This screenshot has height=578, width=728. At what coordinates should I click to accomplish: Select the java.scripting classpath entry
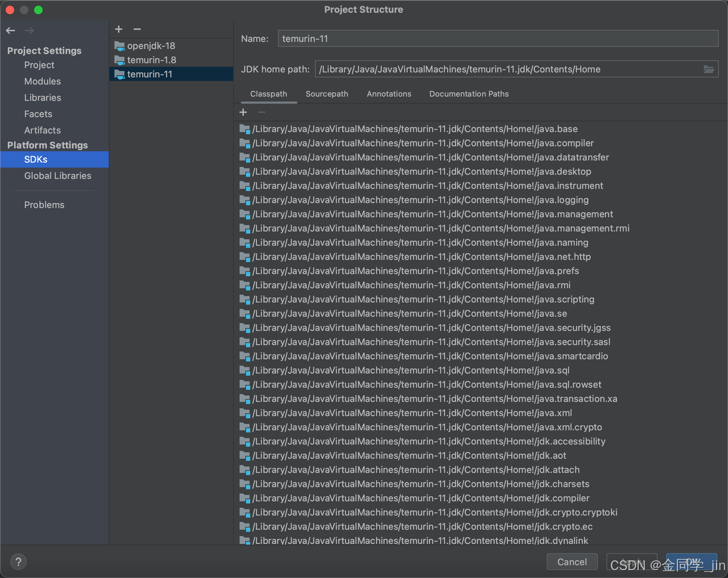click(423, 300)
